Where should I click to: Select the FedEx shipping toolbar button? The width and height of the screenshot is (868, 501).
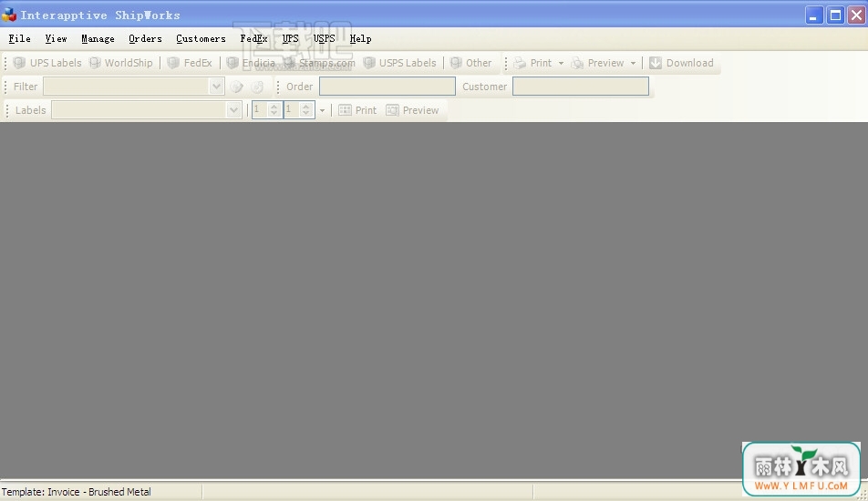(x=190, y=63)
